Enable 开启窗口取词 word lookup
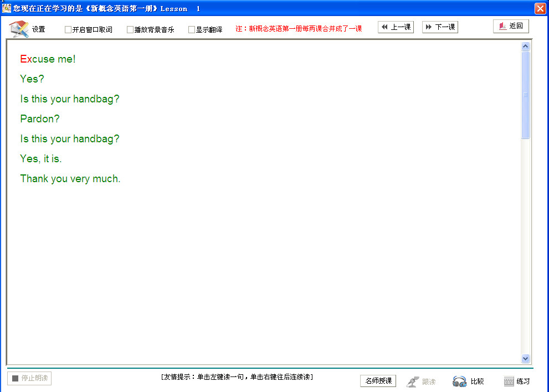This screenshot has height=392, width=549. coord(68,29)
